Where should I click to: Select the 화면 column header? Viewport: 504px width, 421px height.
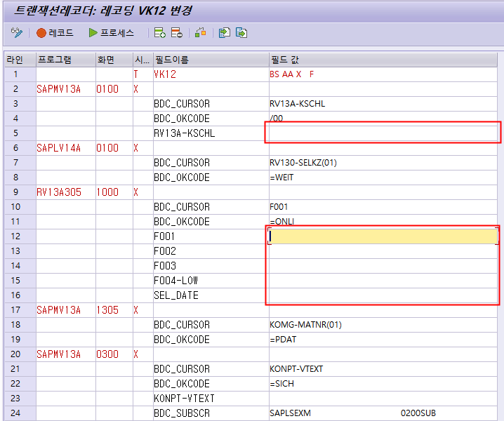pyautogui.click(x=114, y=60)
